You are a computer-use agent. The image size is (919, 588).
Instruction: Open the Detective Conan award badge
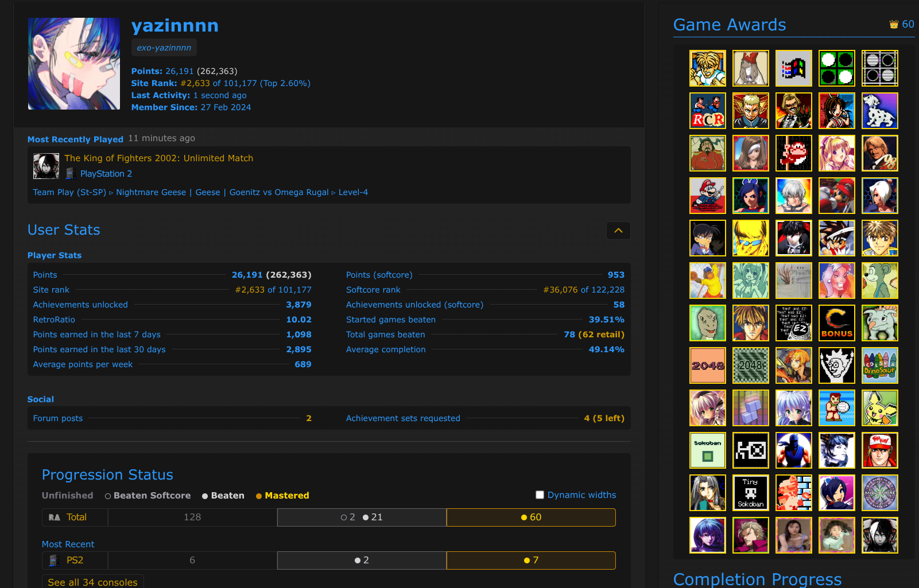click(708, 238)
